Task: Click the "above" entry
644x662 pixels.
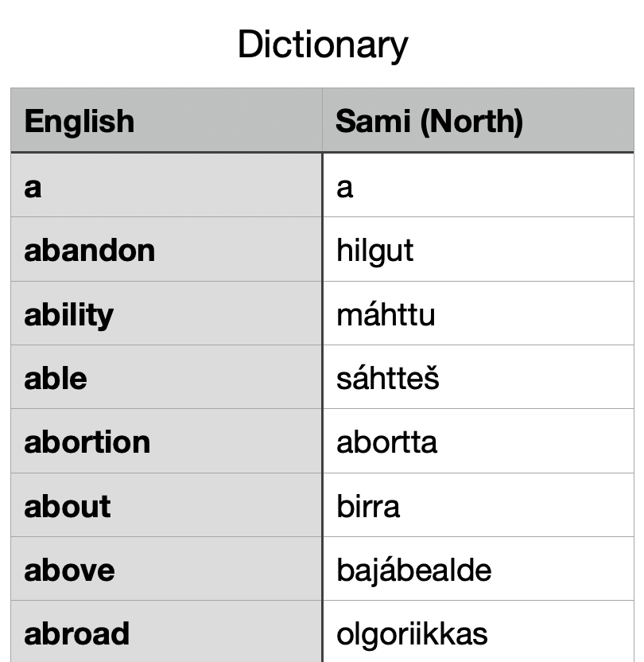Action: pyautogui.click(x=70, y=570)
